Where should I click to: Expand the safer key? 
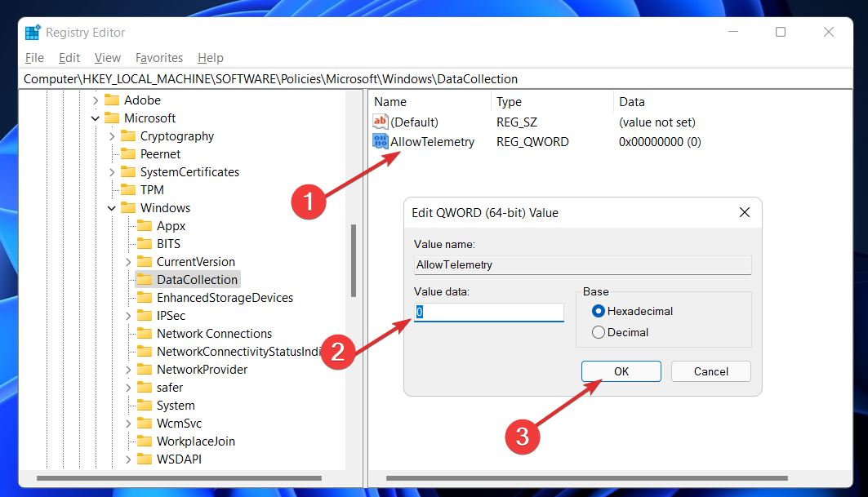point(128,388)
